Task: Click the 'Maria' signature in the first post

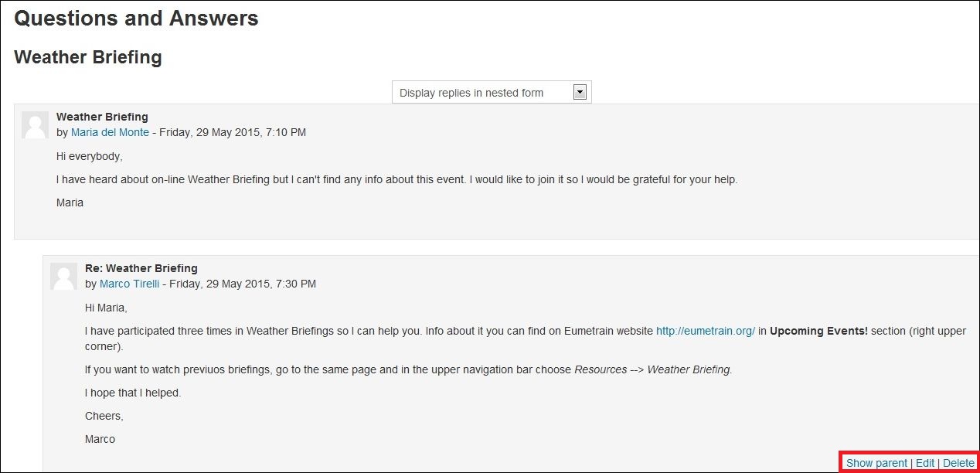Action: (x=70, y=202)
